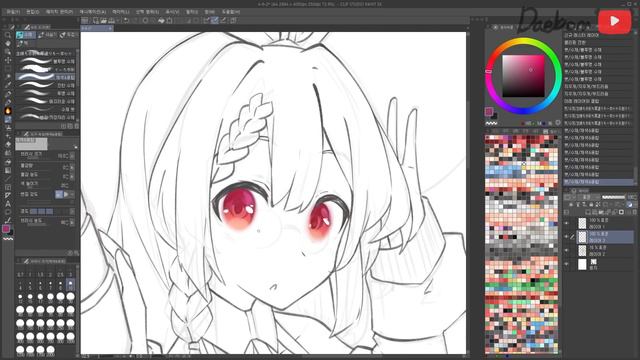This screenshot has height=360, width=640.
Task: Select the Text tool marked A
Action: pyautogui.click(x=8, y=204)
